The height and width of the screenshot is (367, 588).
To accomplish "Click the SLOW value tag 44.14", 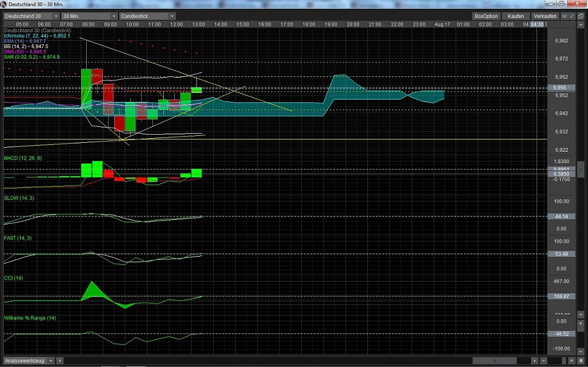I will click(x=561, y=216).
